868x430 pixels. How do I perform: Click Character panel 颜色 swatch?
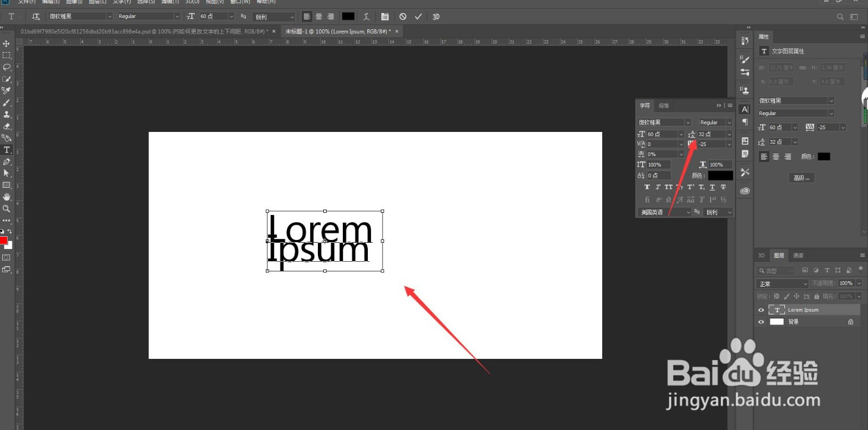click(720, 175)
